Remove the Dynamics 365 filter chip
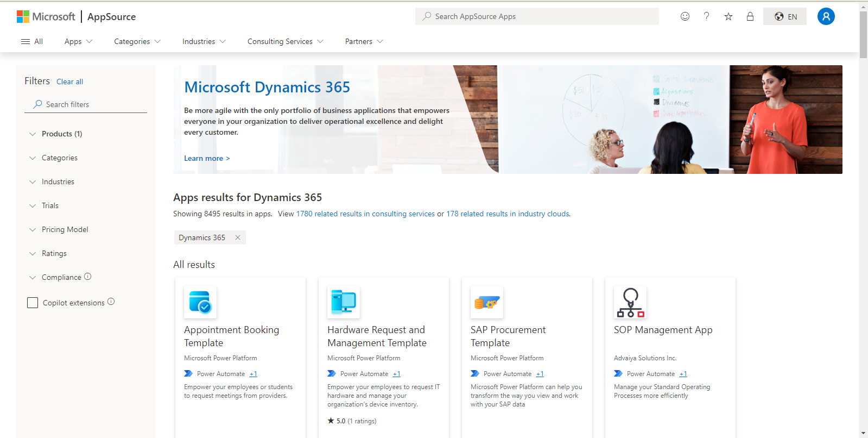The height and width of the screenshot is (438, 868). click(238, 237)
